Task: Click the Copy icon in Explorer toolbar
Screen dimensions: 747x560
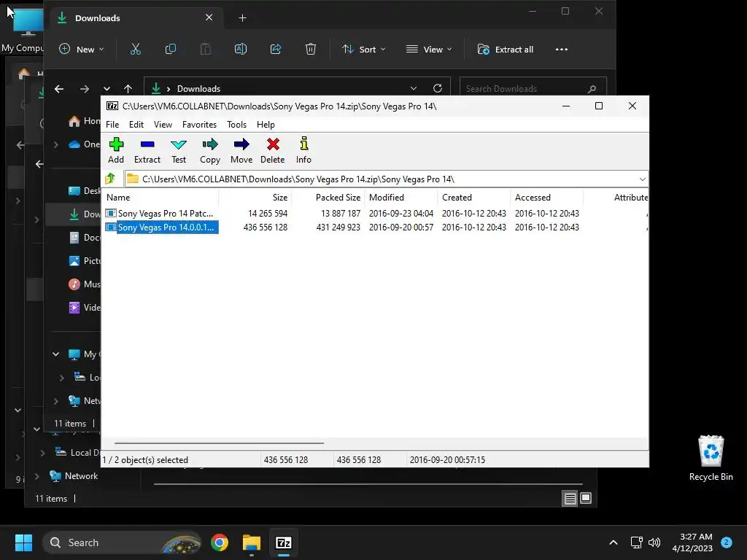Action: click(171, 49)
